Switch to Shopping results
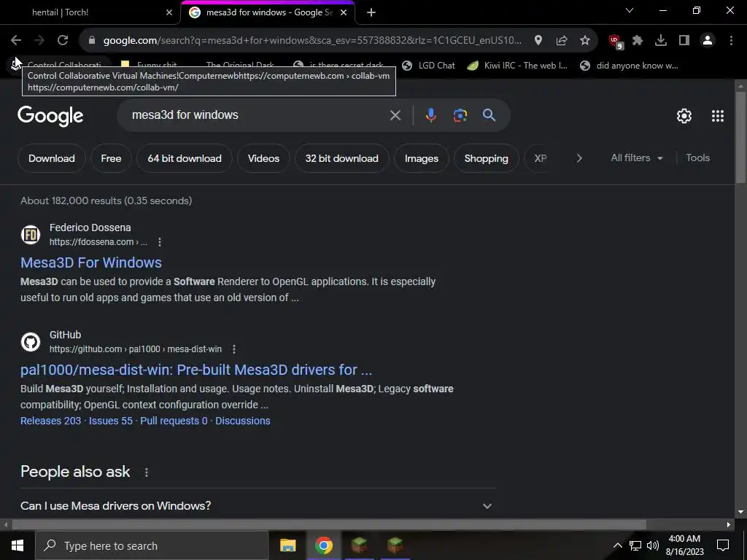 (x=486, y=158)
